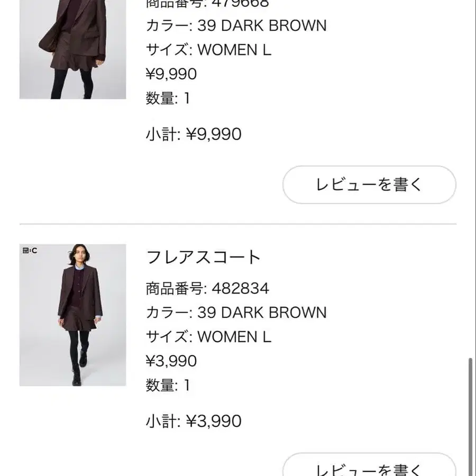The height and width of the screenshot is (476, 476).
Task: Click the ¥9,990 unit price text
Action: coord(171,74)
